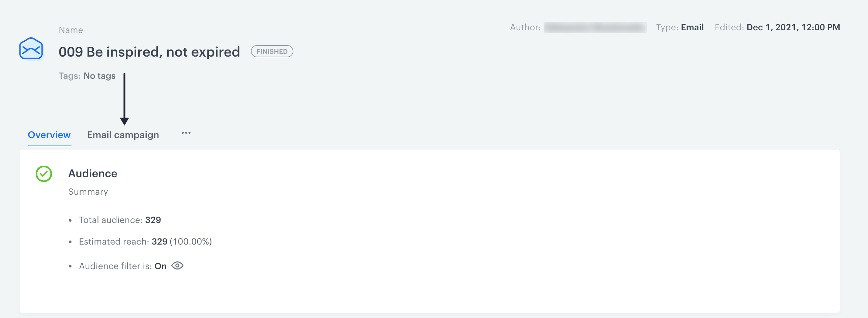Click the email campaign envelope icon
Viewport: 868px width, 318px height.
(x=31, y=49)
